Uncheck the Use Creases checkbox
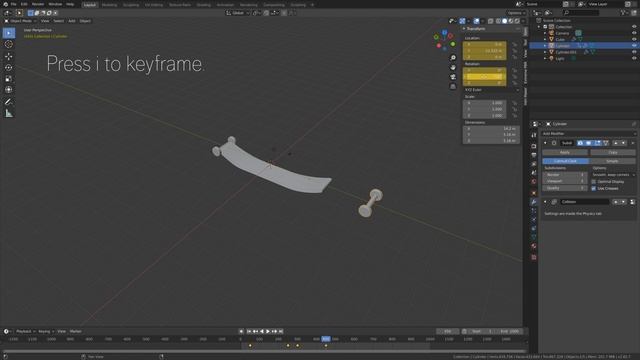The height and width of the screenshot is (360, 640). click(593, 189)
